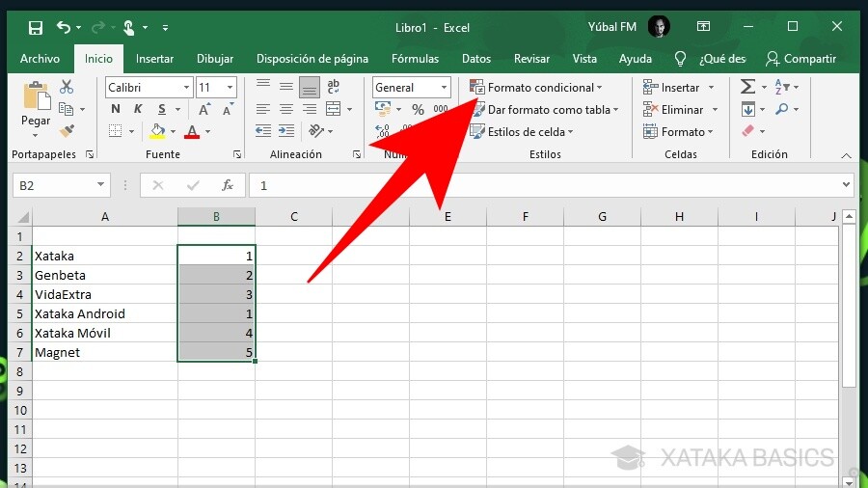Open Find and Select magnifier

click(x=781, y=109)
